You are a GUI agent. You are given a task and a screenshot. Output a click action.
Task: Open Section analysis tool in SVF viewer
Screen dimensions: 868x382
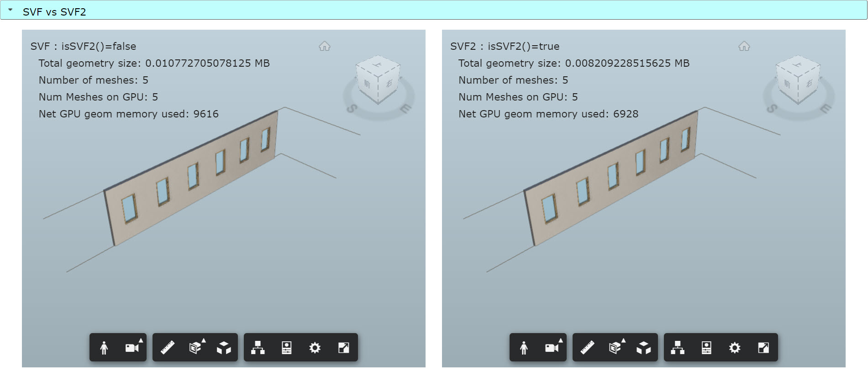pos(196,348)
